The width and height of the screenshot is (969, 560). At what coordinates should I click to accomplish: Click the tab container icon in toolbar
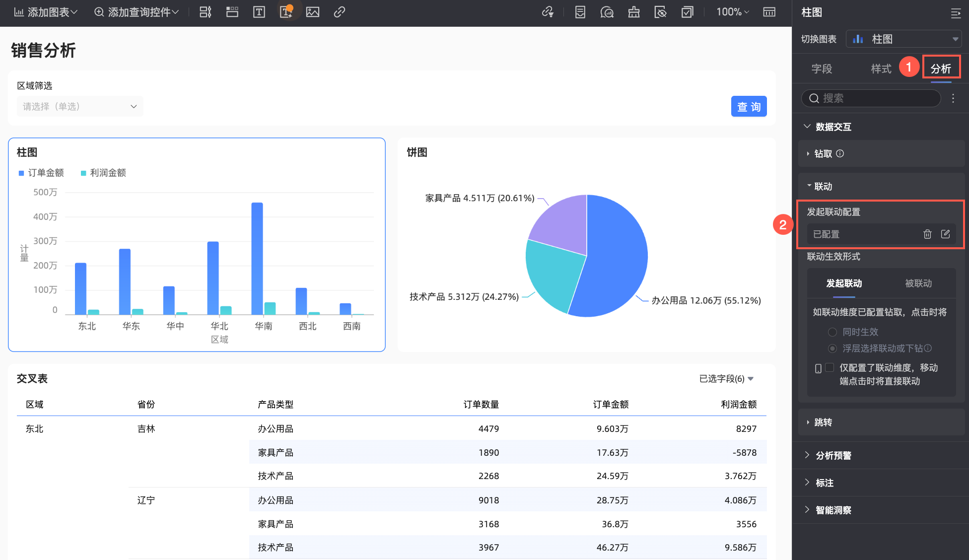[232, 12]
